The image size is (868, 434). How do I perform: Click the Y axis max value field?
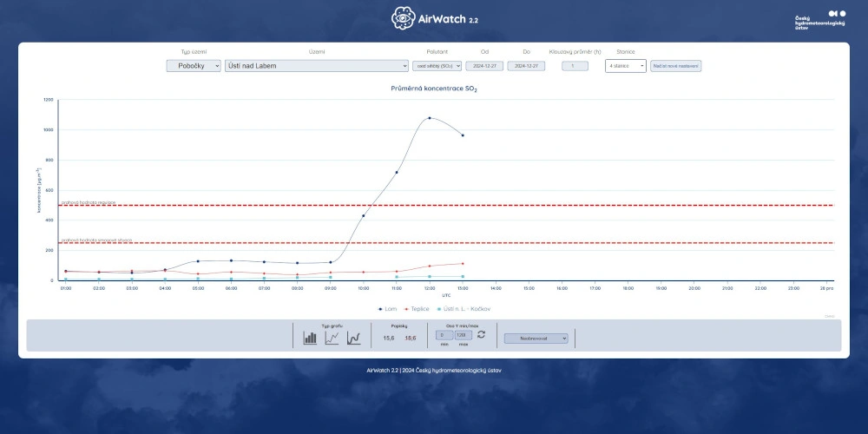pos(463,335)
